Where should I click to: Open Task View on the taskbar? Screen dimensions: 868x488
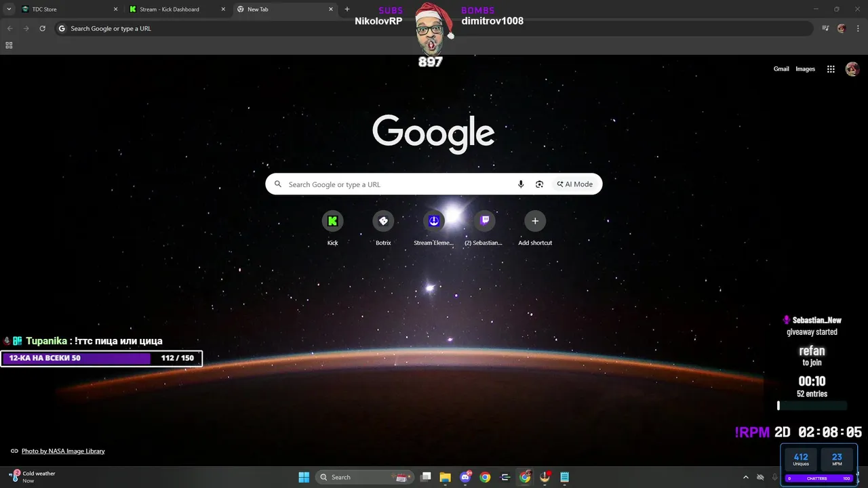tap(426, 477)
